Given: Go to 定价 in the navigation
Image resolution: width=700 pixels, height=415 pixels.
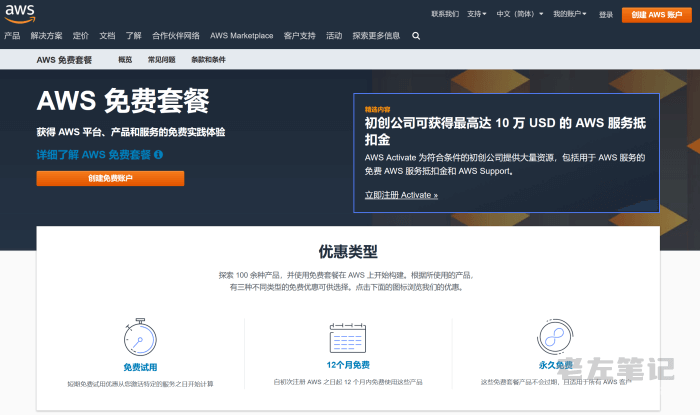Looking at the screenshot, I should pyautogui.click(x=81, y=36).
